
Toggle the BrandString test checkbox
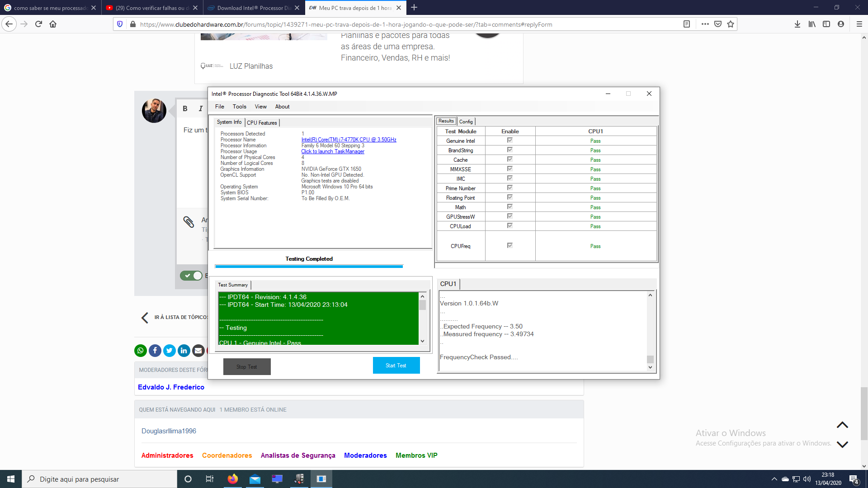[510, 150]
